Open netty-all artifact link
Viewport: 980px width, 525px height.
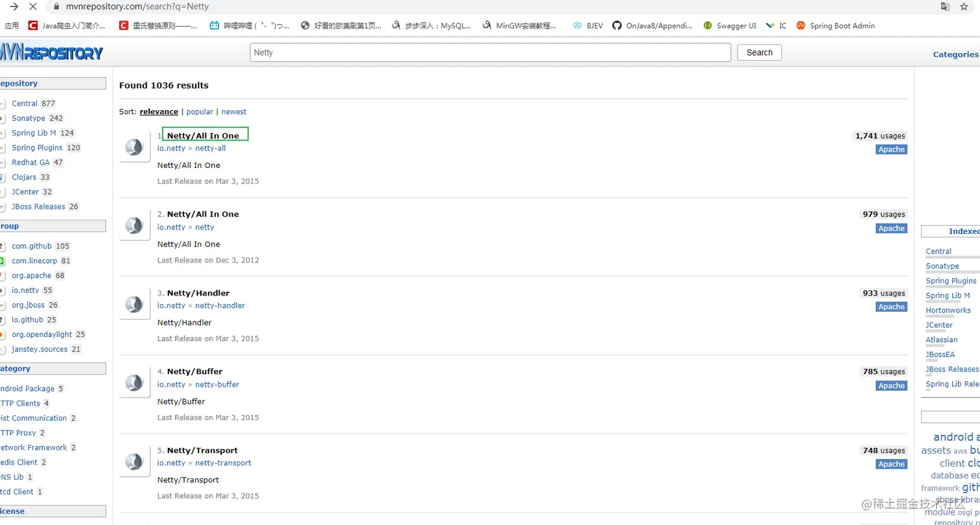tap(211, 148)
